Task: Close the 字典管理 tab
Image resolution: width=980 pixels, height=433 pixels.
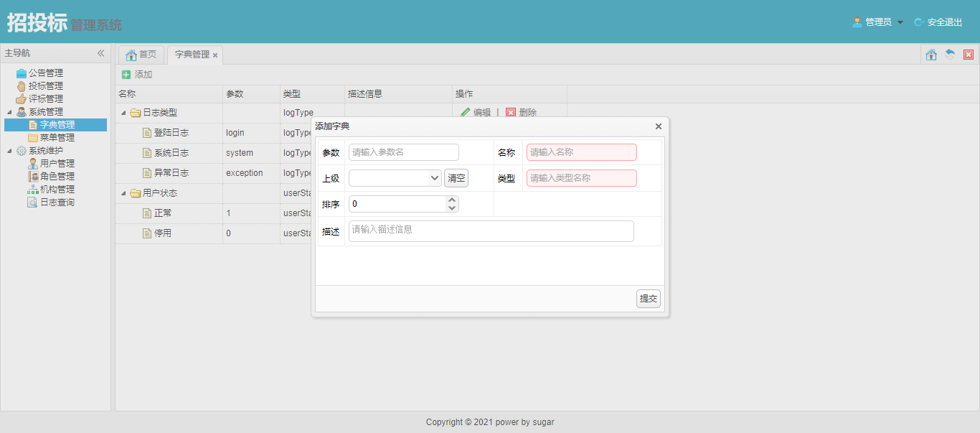Action: click(x=215, y=55)
